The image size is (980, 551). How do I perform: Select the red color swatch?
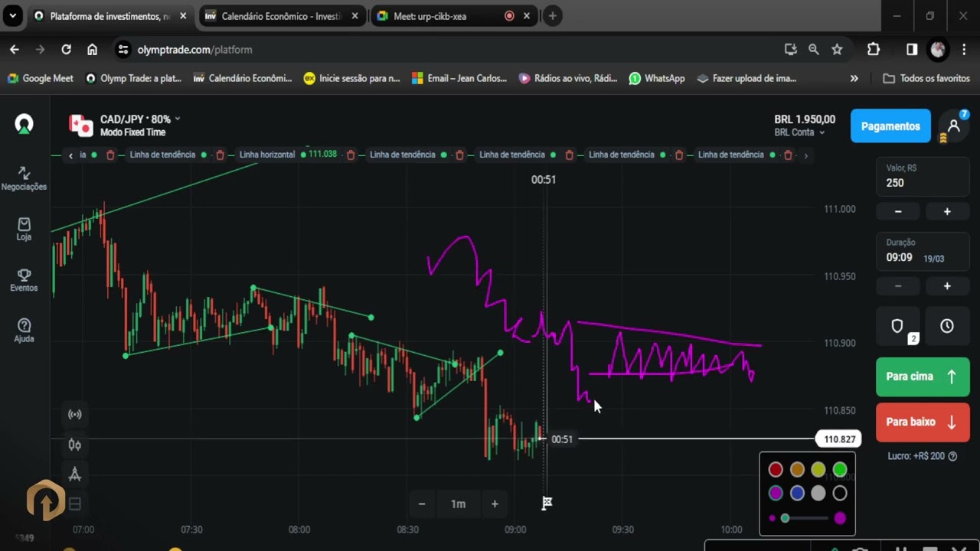(776, 470)
